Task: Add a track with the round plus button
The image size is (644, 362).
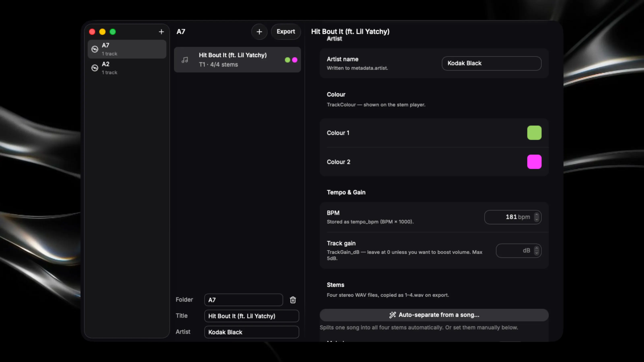Action: click(259, 32)
